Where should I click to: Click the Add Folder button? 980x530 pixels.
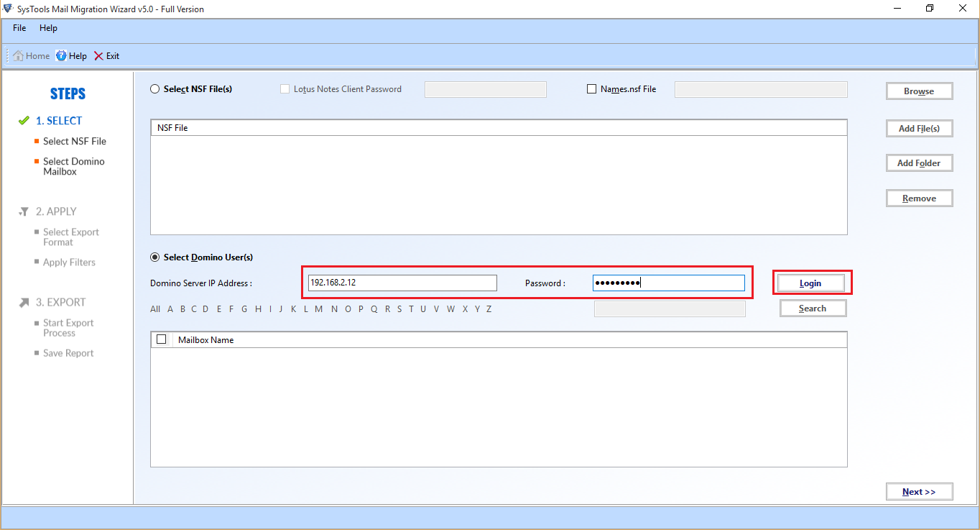[x=919, y=163]
